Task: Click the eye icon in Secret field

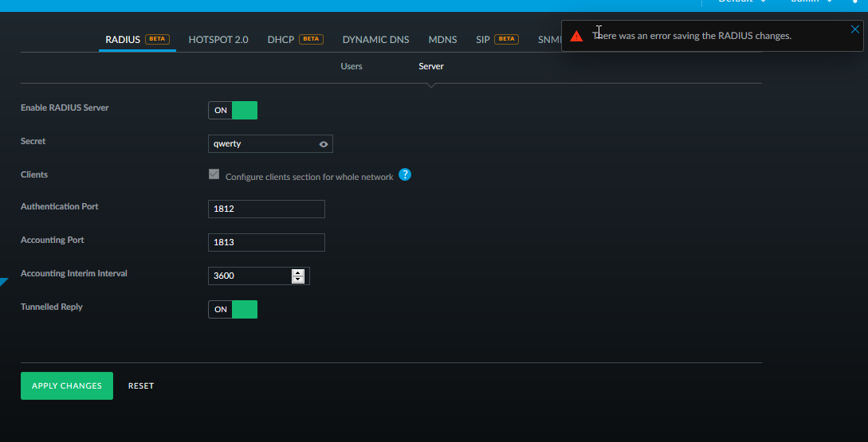Action: click(324, 144)
